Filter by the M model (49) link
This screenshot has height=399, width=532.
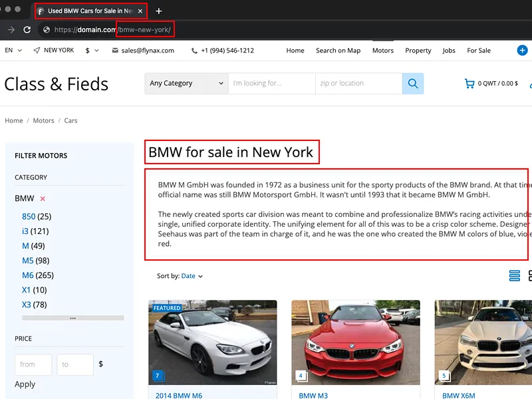(25, 246)
